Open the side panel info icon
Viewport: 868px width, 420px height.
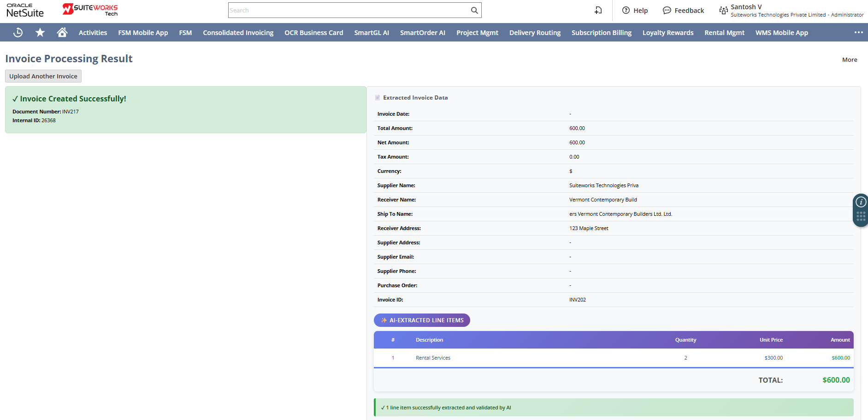tap(861, 202)
